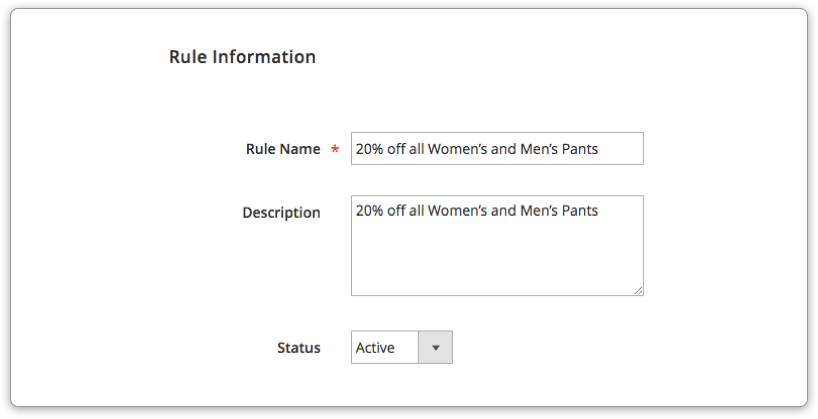Place cursor on "Pants" in Rule Name field
Screen dimensions: 818x419
point(580,149)
